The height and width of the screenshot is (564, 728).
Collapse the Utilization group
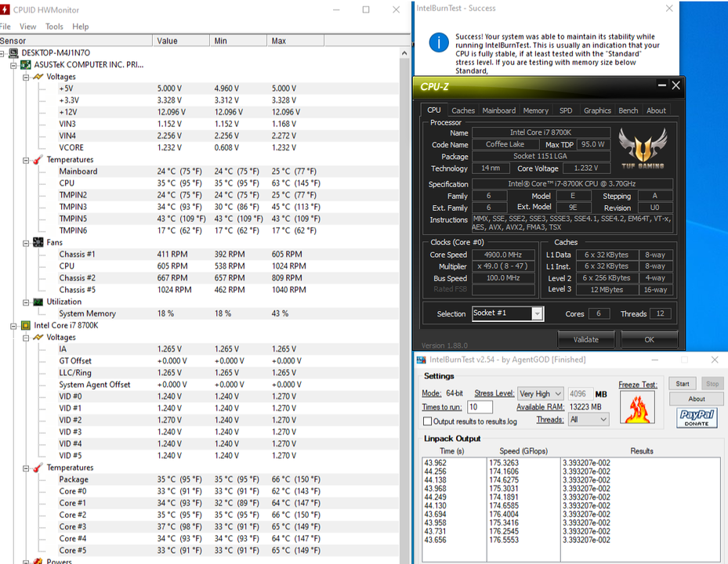coord(26,302)
